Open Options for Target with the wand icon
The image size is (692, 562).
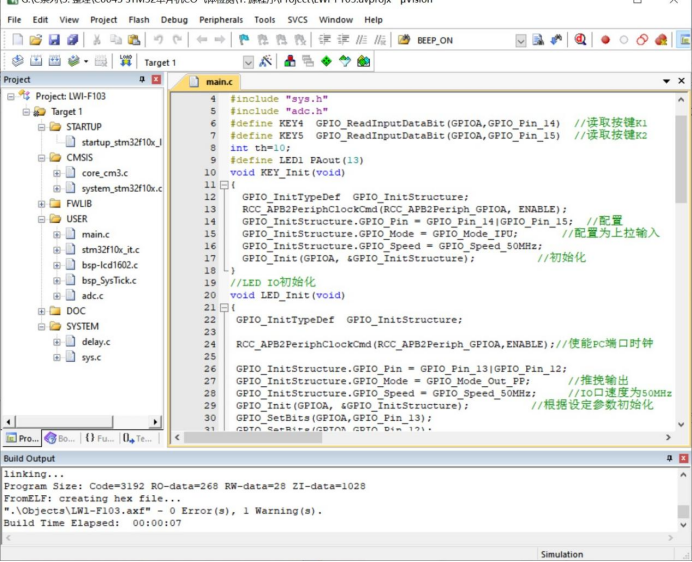tap(265, 61)
